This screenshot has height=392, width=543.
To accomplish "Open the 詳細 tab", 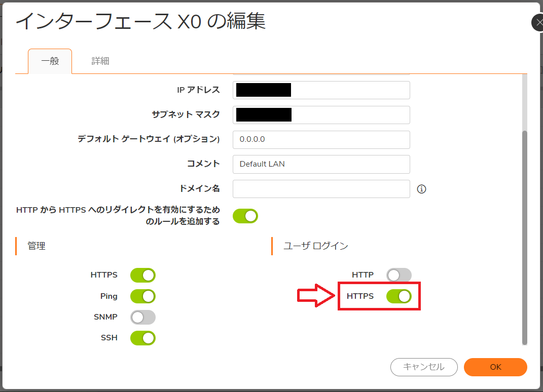I will [100, 61].
